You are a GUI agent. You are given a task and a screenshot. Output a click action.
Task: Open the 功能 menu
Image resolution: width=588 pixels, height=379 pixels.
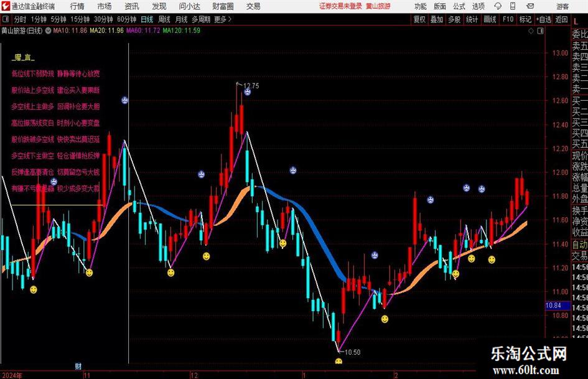[420, 6]
